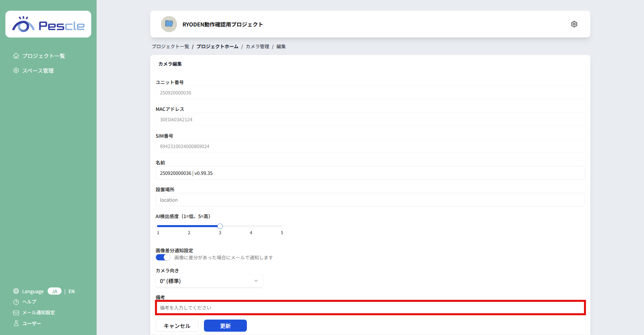Select the home icon beside プロジェクト一覧
The image size is (644, 335).
point(16,56)
